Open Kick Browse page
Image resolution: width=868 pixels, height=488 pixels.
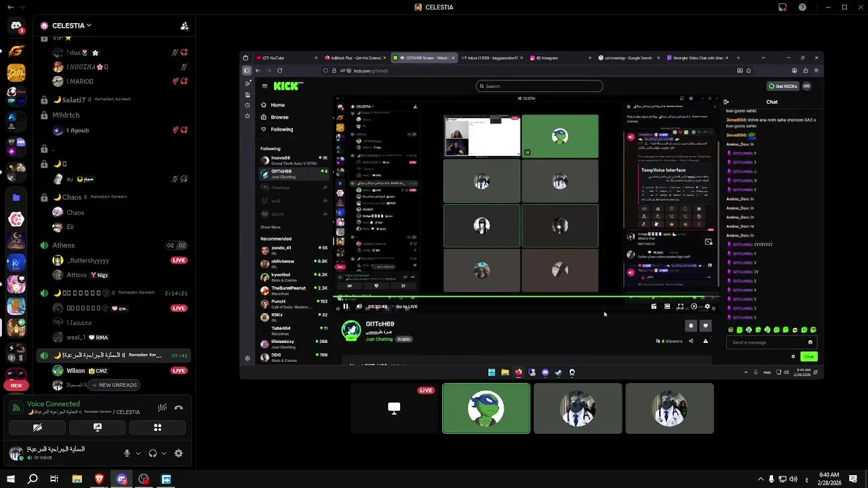click(x=279, y=117)
